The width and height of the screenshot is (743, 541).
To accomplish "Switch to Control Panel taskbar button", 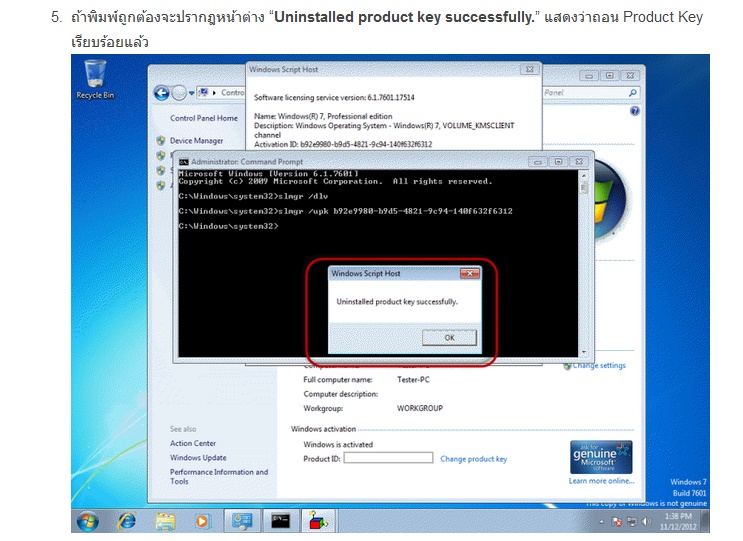I will (242, 521).
